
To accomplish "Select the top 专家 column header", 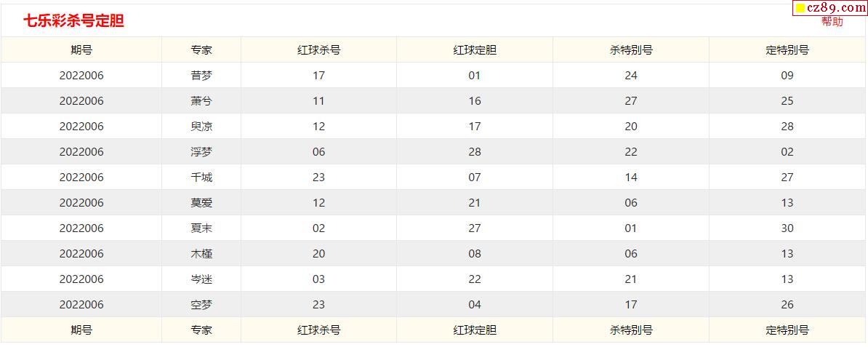I will [x=201, y=50].
